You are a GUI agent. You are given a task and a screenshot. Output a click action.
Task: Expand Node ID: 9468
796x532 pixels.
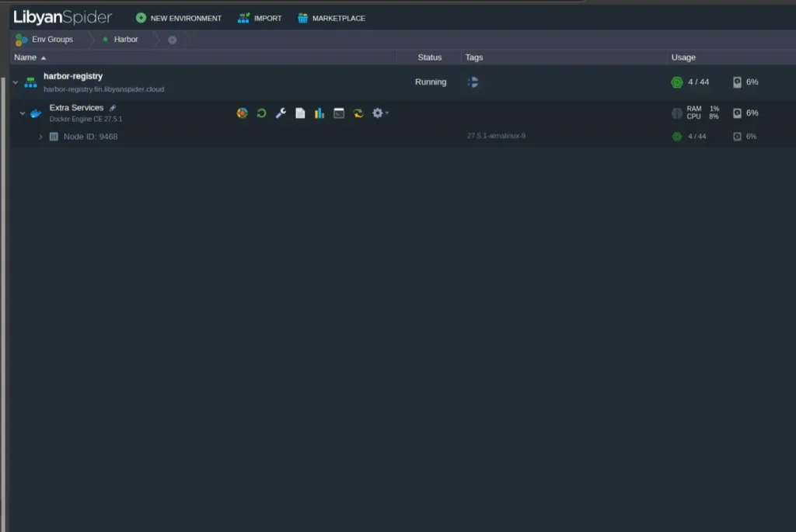pyautogui.click(x=40, y=137)
